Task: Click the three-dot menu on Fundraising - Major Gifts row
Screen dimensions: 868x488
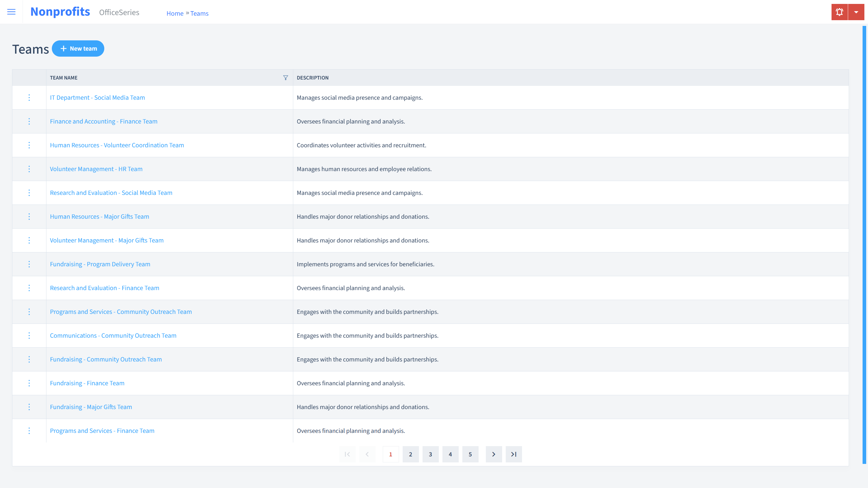Action: tap(29, 407)
